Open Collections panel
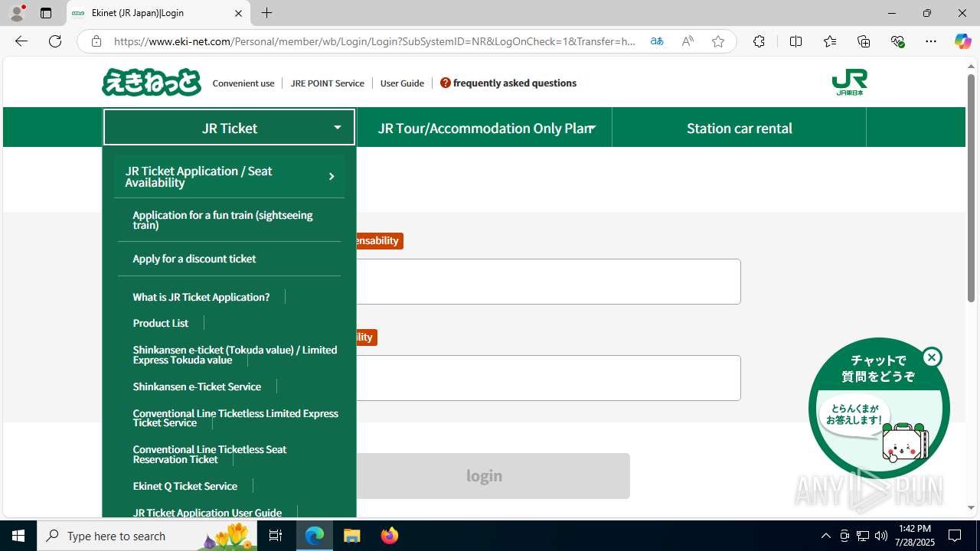The width and height of the screenshot is (980, 551). [864, 41]
